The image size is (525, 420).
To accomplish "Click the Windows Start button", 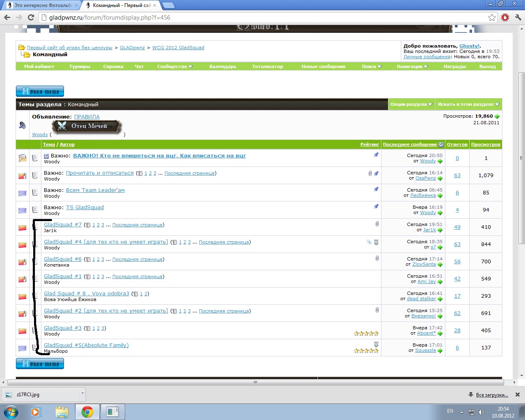I will pos(11,412).
